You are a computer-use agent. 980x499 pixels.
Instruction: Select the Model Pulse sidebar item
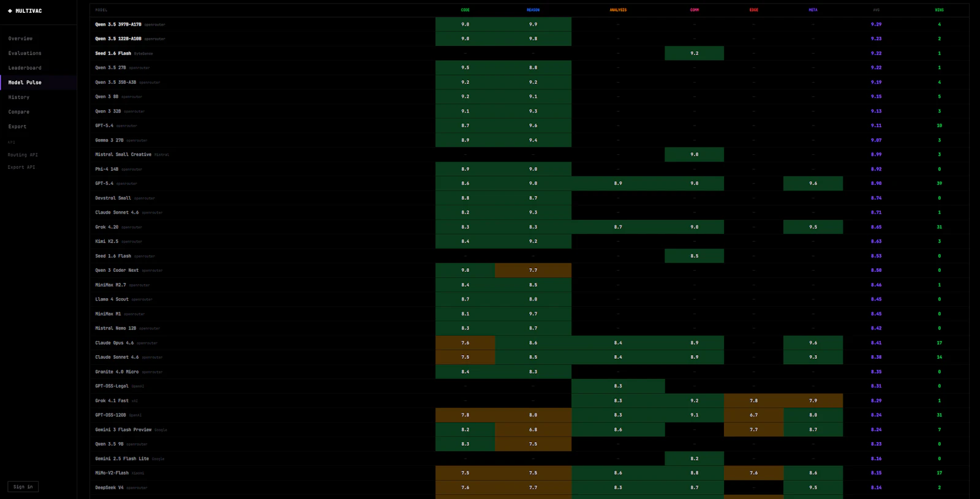pos(39,83)
